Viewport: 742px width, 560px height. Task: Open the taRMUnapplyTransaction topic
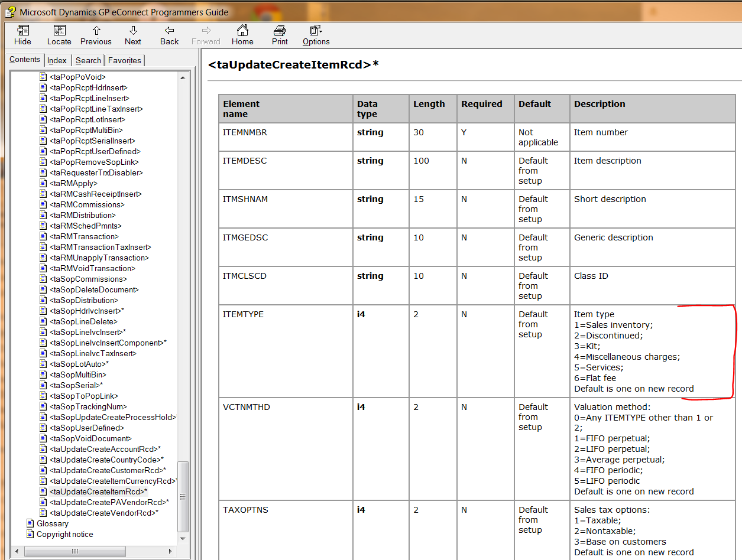(99, 258)
